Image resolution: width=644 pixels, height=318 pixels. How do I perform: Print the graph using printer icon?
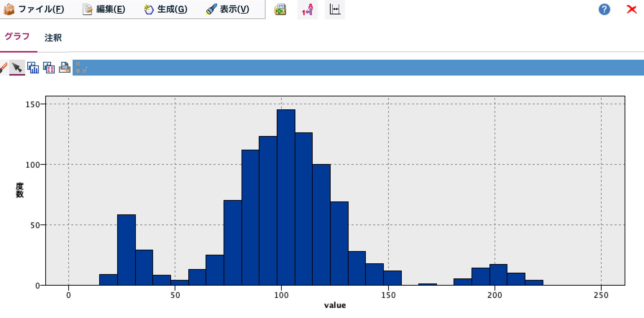point(65,68)
